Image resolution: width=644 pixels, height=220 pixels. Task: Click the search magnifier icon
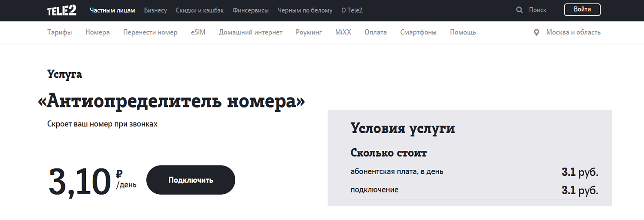[519, 10]
